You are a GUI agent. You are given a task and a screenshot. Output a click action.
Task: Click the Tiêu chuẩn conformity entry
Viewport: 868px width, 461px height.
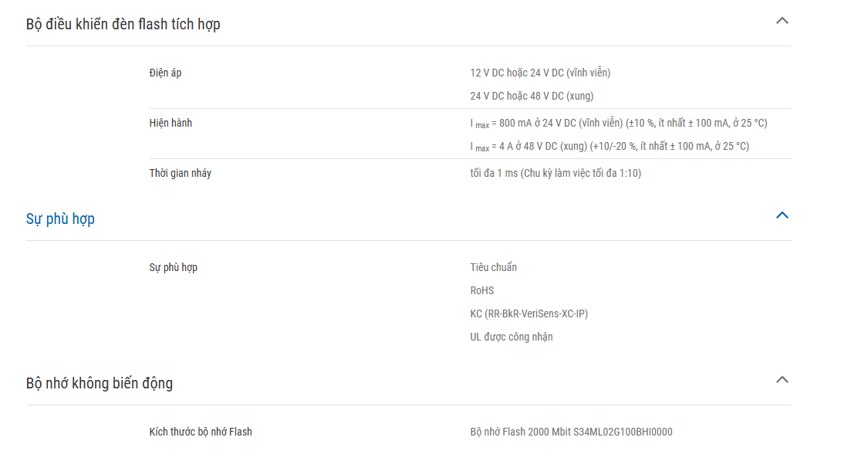493,267
